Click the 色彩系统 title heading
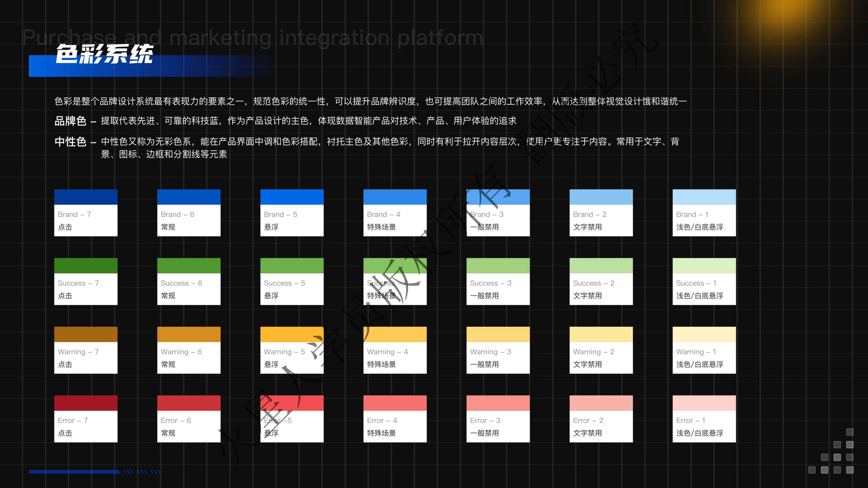Image resolution: width=868 pixels, height=488 pixels. (x=104, y=54)
